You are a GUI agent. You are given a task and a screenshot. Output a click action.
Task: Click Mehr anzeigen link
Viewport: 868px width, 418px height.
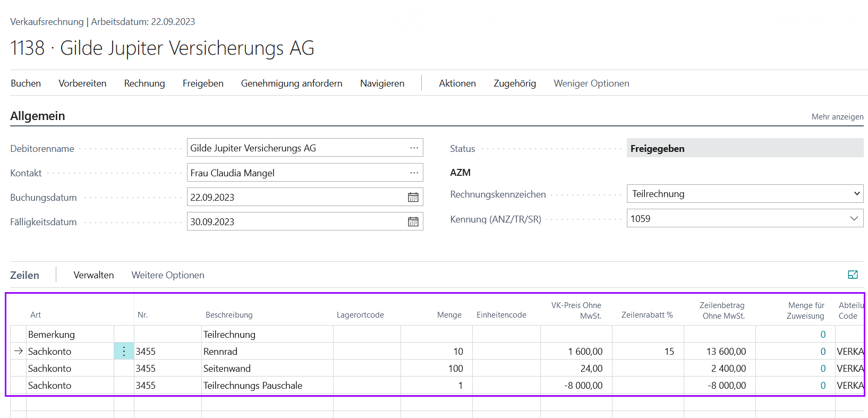click(x=837, y=117)
